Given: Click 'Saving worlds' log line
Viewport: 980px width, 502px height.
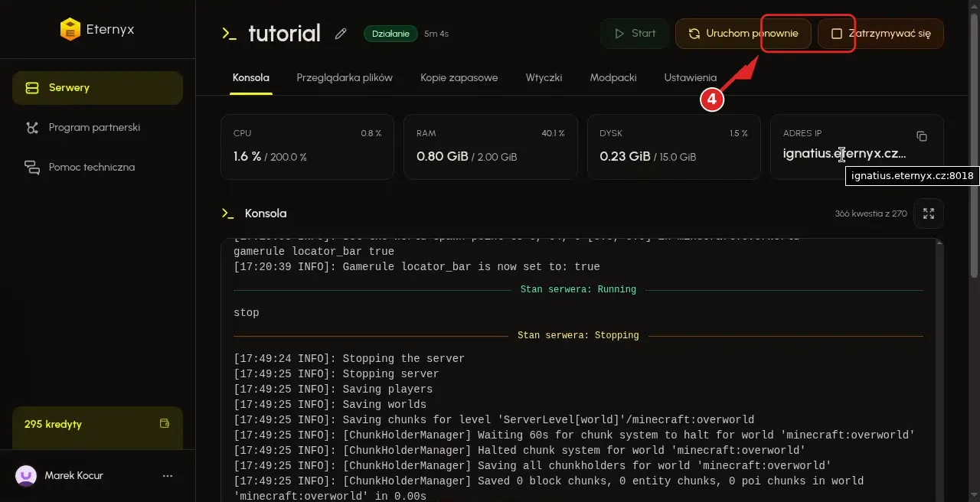Looking at the screenshot, I should click(330, 405).
